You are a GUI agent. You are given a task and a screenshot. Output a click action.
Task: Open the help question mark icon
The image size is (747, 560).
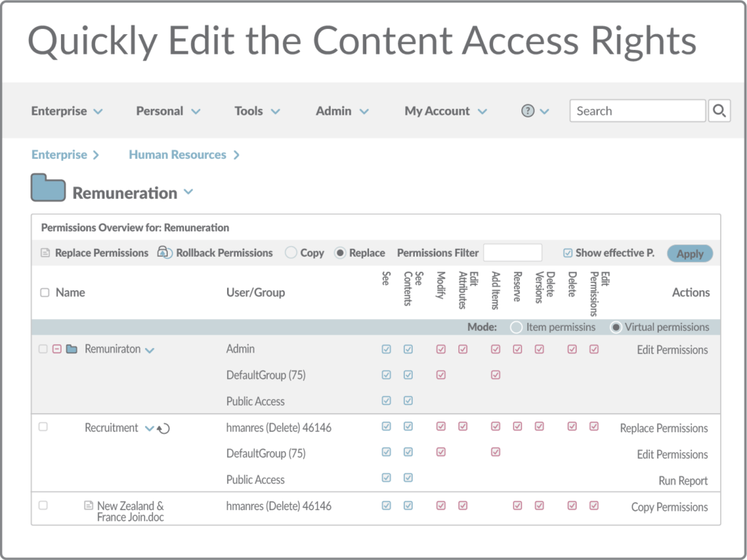point(528,111)
